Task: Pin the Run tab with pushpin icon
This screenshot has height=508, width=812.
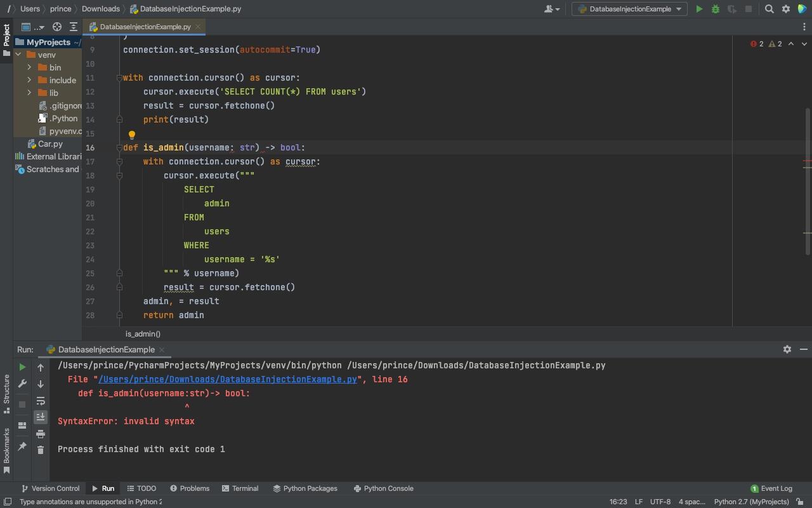Action: point(22,446)
